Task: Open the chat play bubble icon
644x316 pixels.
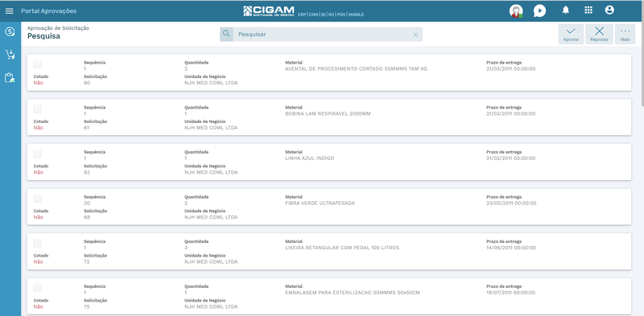Action: [539, 10]
